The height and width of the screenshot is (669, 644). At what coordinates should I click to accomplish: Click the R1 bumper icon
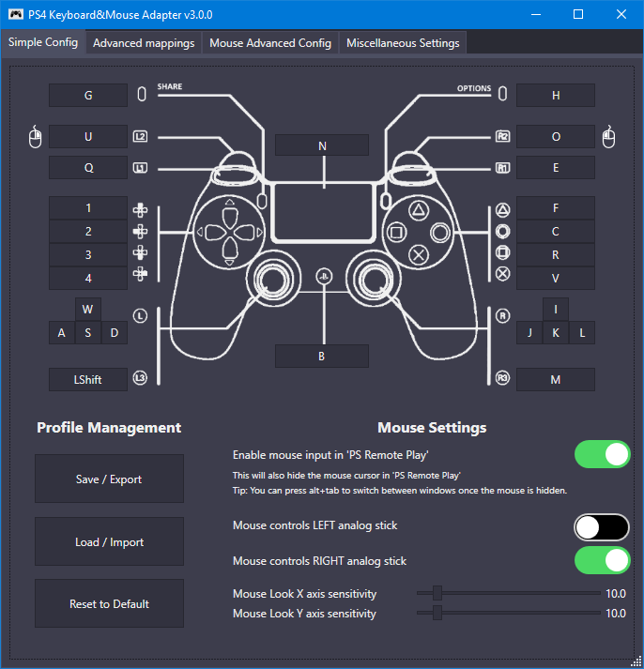click(503, 168)
